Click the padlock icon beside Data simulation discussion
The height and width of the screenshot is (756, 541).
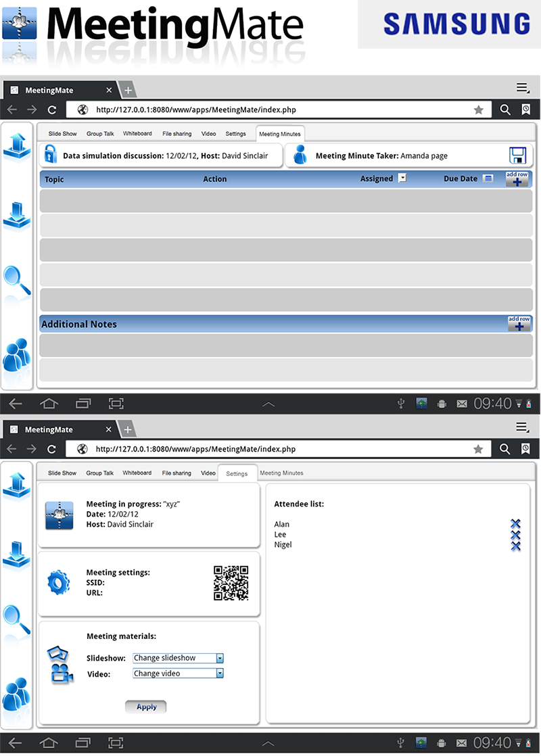coord(50,153)
